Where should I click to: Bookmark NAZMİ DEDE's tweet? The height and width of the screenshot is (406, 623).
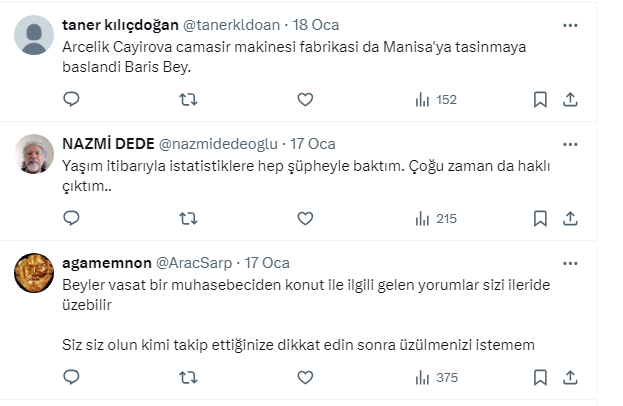click(540, 218)
